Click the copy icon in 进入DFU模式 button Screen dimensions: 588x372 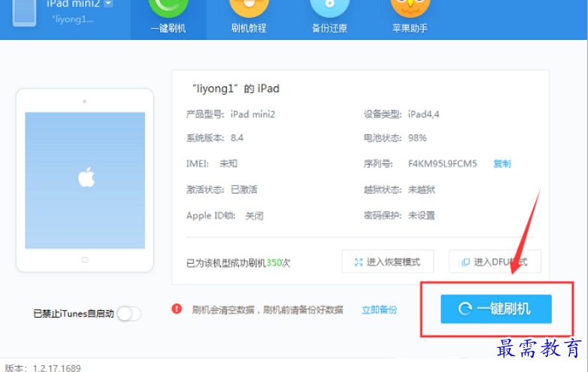[465, 262]
